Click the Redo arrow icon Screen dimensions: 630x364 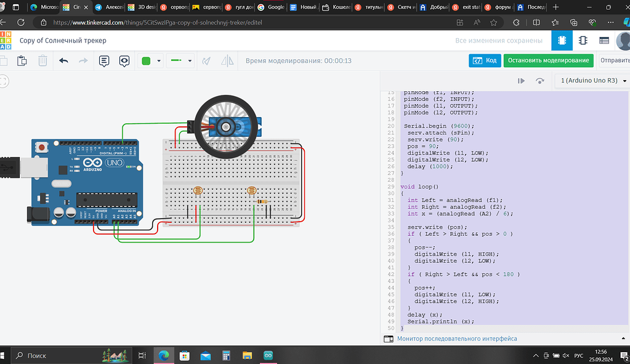pyautogui.click(x=83, y=60)
